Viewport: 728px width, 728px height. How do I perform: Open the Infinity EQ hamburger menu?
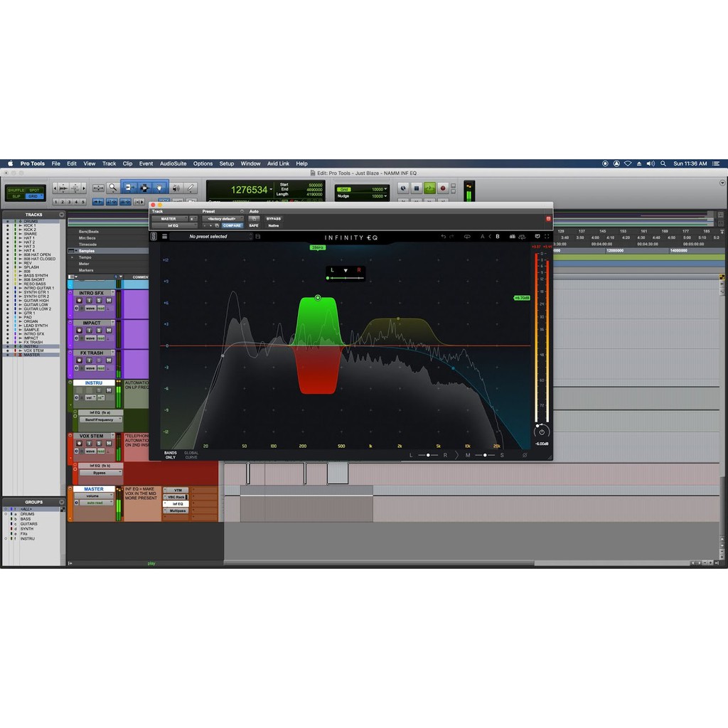(164, 236)
